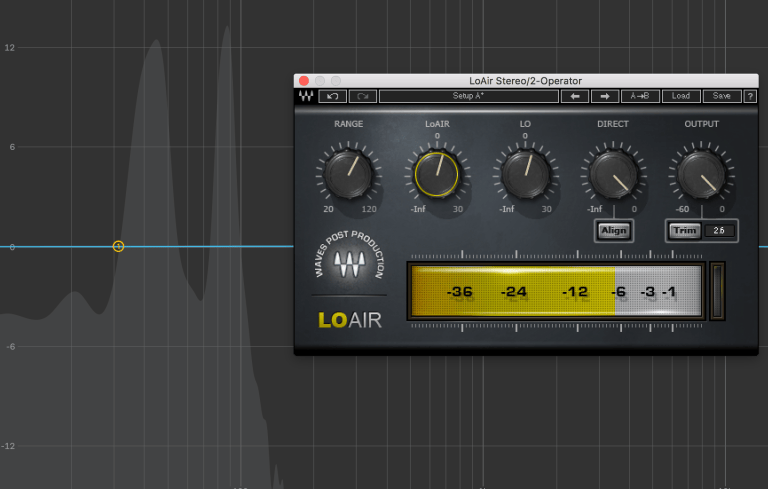Load next preset with right arrow
The height and width of the screenshot is (489, 768).
605,96
